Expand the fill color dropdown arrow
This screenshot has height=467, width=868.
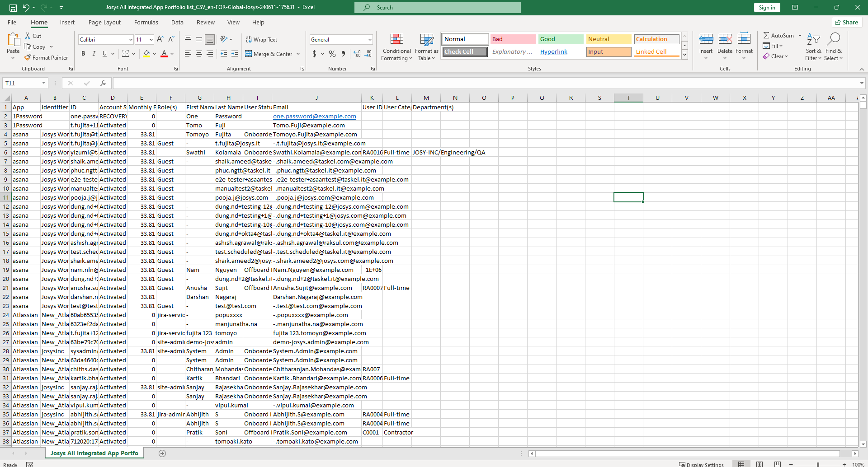point(155,54)
